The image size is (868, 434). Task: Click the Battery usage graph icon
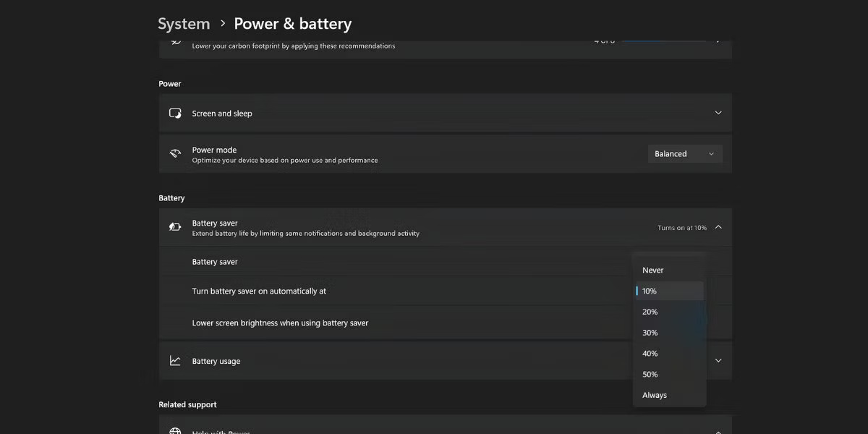point(175,360)
